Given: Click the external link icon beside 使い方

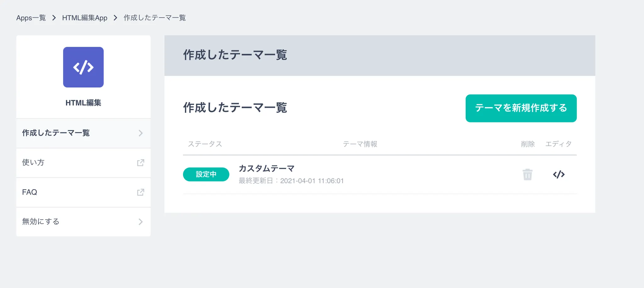Looking at the screenshot, I should point(141,163).
